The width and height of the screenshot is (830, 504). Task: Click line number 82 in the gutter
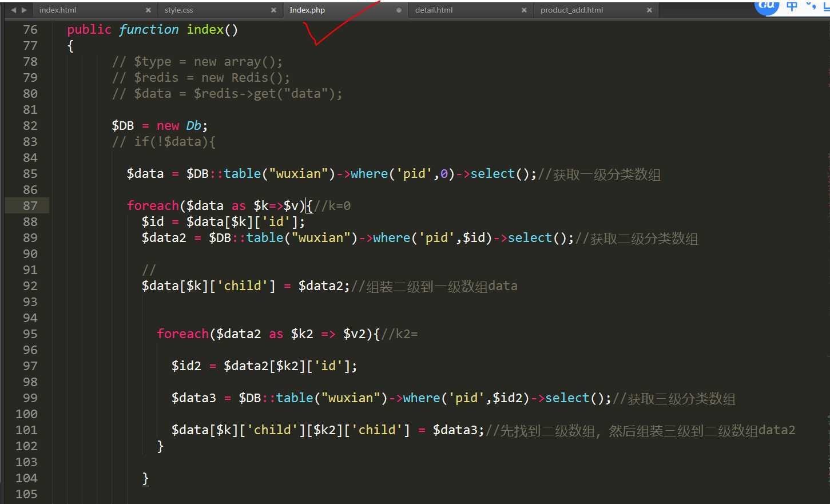(x=30, y=126)
